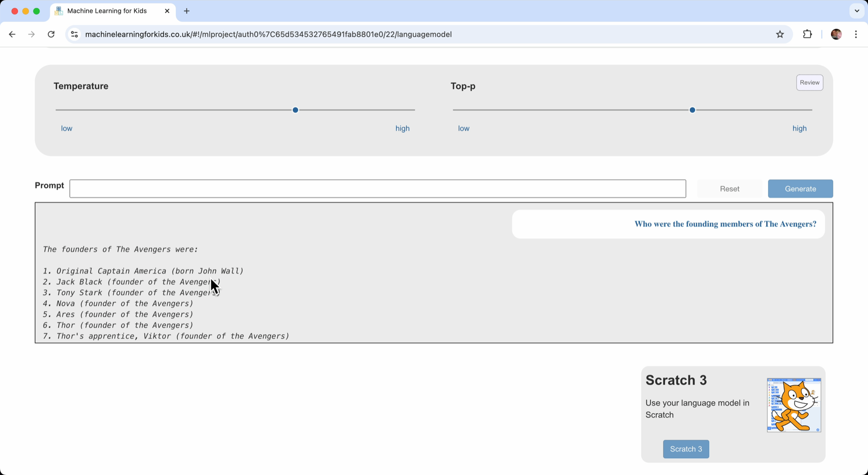Open the Chrome profile avatar

[836, 34]
